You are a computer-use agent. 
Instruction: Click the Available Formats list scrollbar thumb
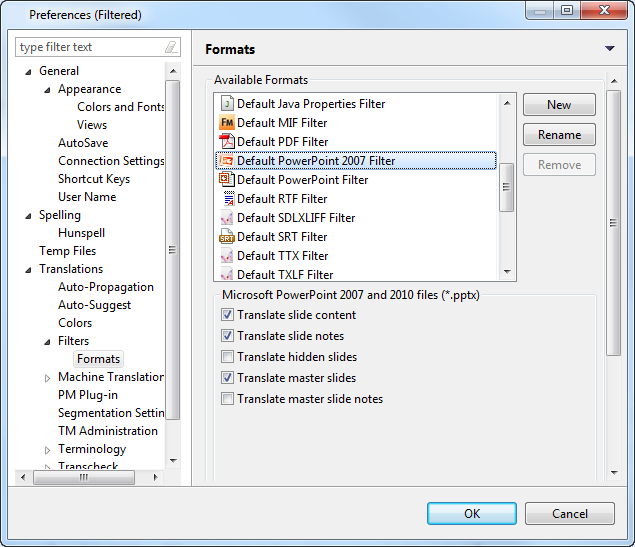(x=506, y=187)
